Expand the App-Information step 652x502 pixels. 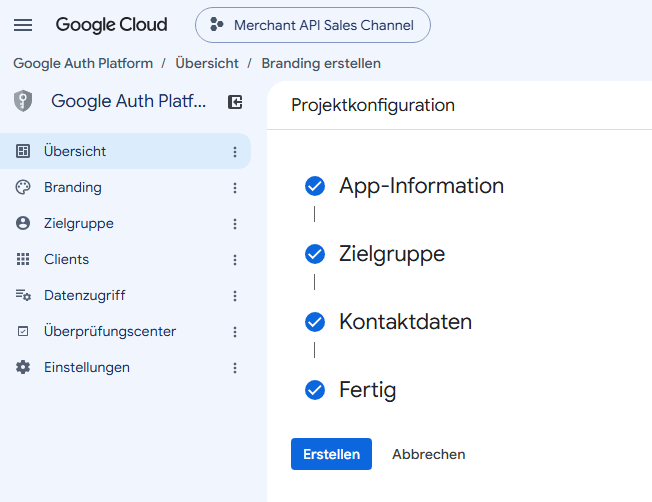tap(421, 185)
